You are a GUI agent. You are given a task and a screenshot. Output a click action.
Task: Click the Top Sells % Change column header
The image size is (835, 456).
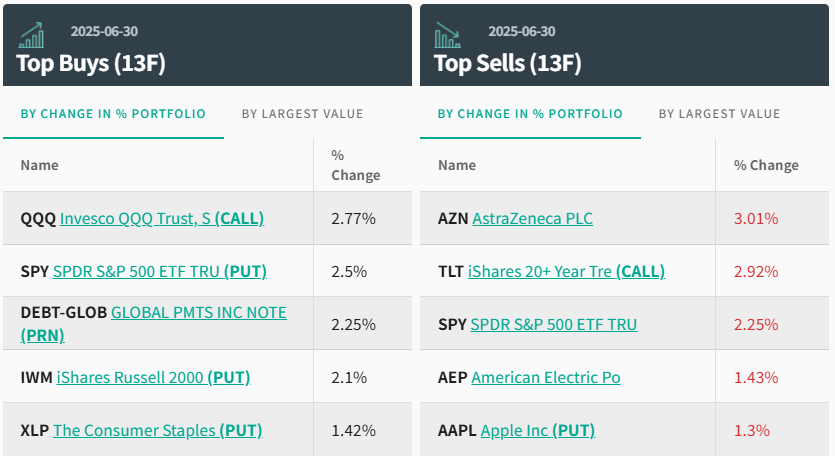[766, 165]
